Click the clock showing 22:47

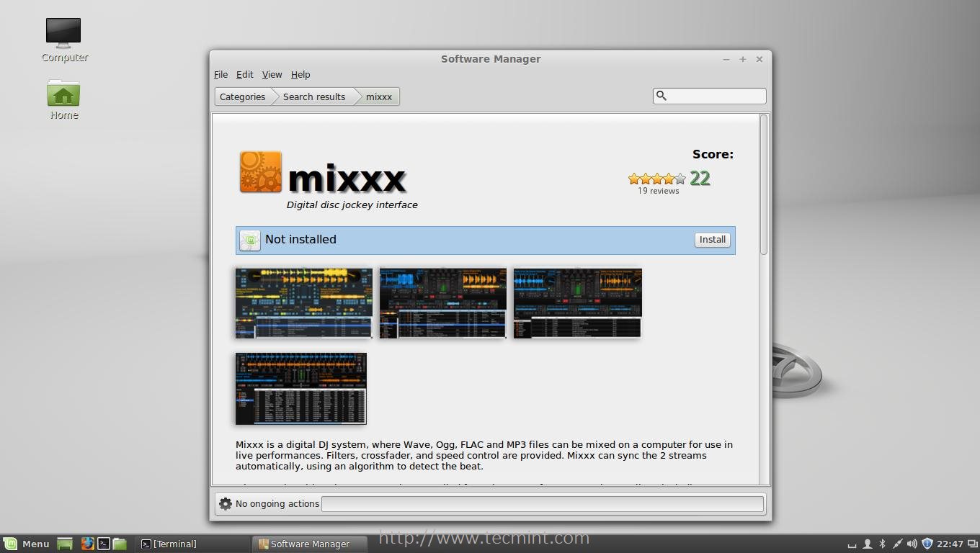click(950, 544)
